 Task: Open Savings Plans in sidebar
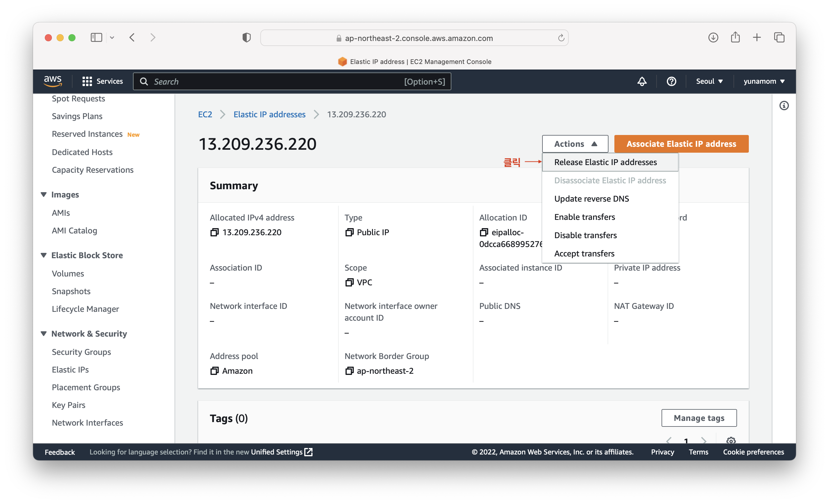pos(77,116)
